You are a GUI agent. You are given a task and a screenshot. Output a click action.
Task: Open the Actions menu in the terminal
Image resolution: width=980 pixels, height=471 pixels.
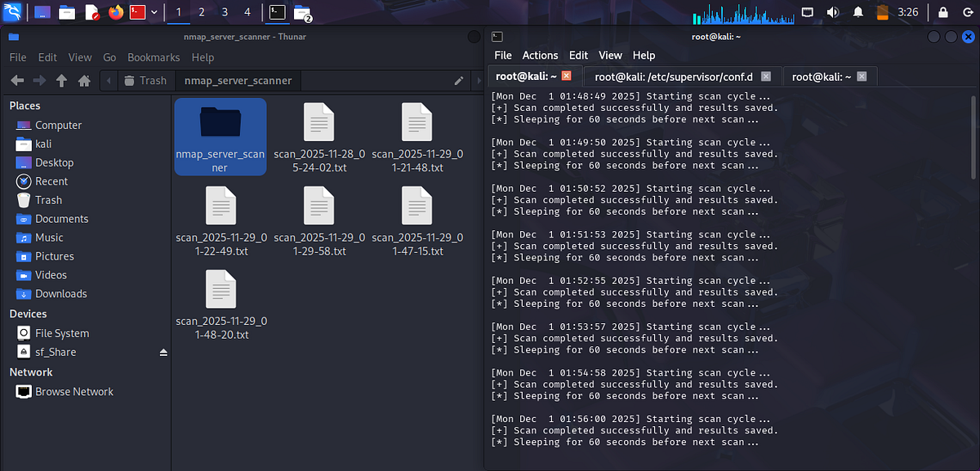point(540,55)
